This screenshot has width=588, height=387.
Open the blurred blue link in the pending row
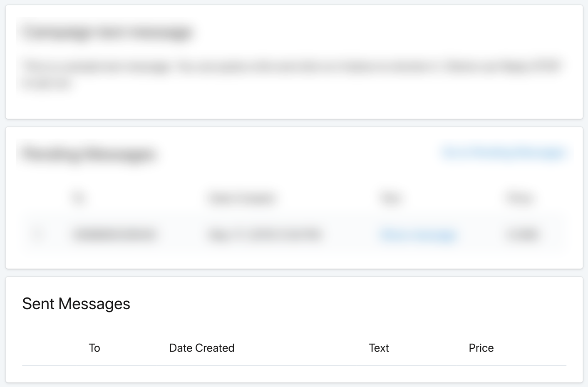coord(418,235)
